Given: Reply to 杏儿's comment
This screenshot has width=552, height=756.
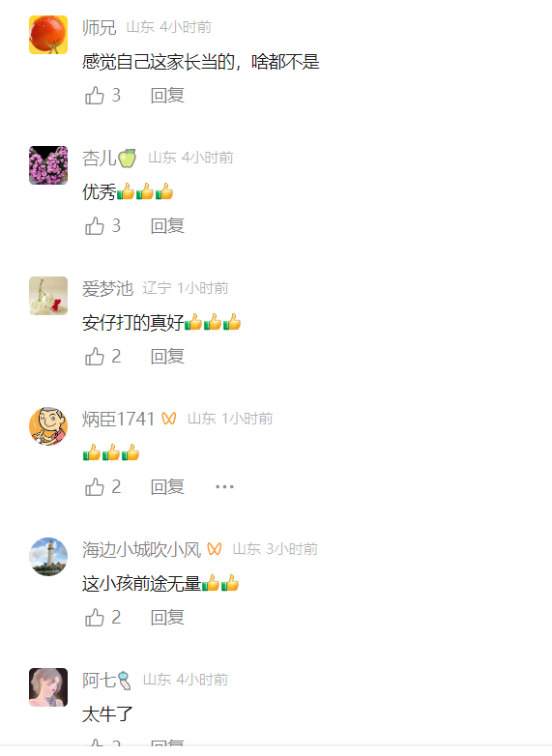Looking at the screenshot, I should (167, 225).
